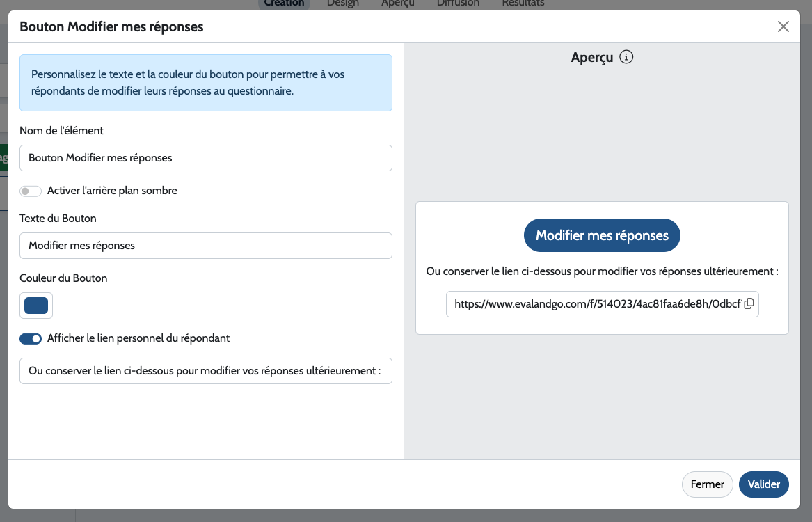This screenshot has height=522, width=812.
Task: Select the evalandgo.com URL field in preview
Action: pyautogui.click(x=595, y=304)
